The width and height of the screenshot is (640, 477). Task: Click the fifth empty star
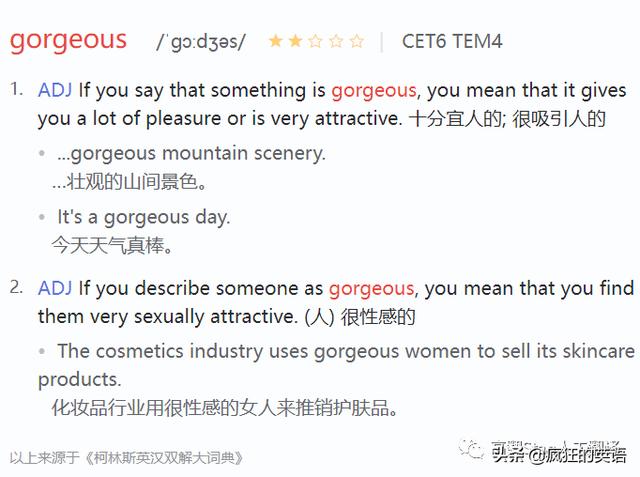[x=356, y=41]
